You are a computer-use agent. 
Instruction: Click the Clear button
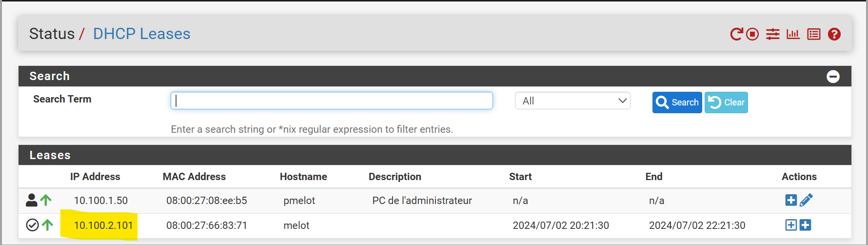coord(726,102)
